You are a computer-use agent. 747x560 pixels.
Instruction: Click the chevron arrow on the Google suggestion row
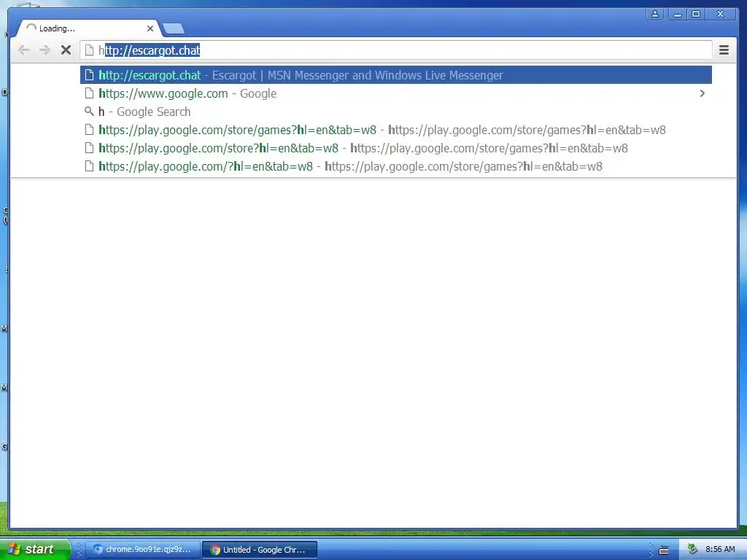(x=703, y=93)
